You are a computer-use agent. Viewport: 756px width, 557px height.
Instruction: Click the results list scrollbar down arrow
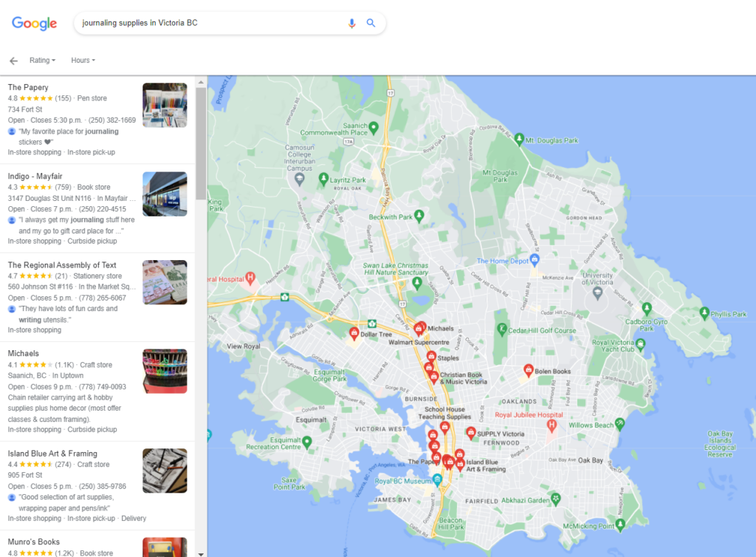click(x=201, y=552)
